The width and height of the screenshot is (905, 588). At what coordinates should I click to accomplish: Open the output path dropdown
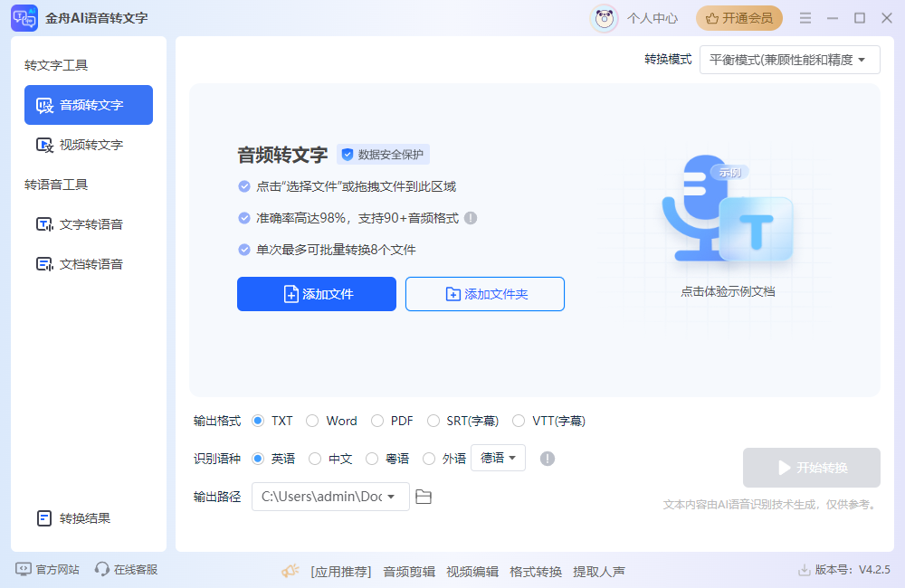click(x=390, y=497)
